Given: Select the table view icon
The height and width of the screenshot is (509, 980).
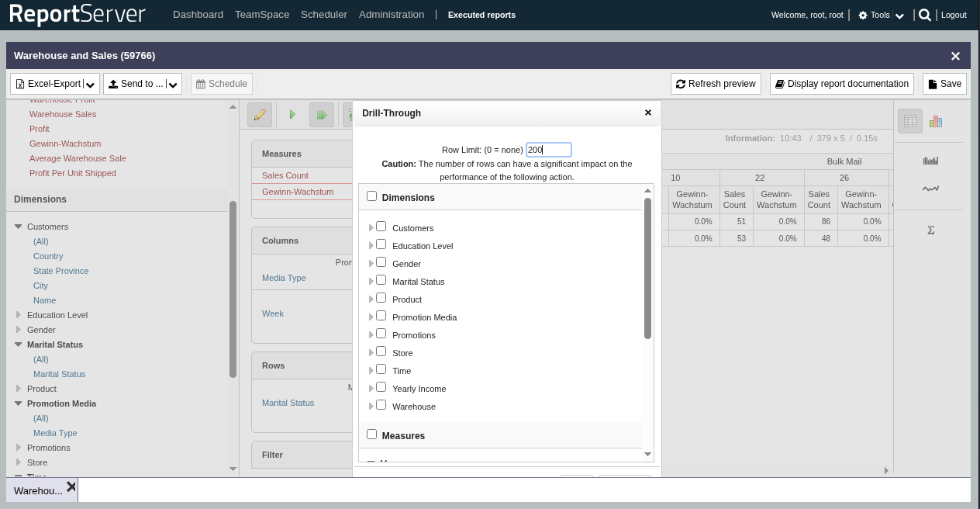Looking at the screenshot, I should coord(910,121).
